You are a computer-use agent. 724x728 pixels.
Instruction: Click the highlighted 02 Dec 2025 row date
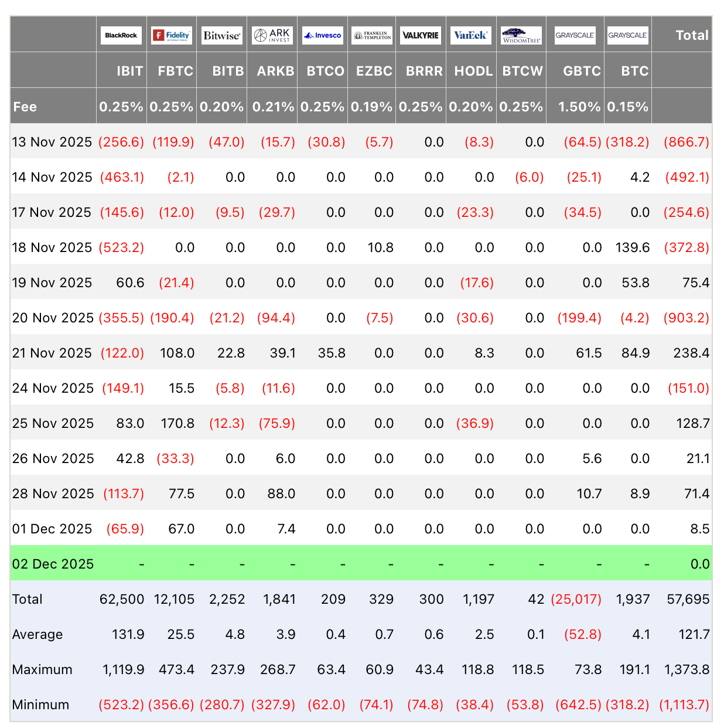click(53, 564)
